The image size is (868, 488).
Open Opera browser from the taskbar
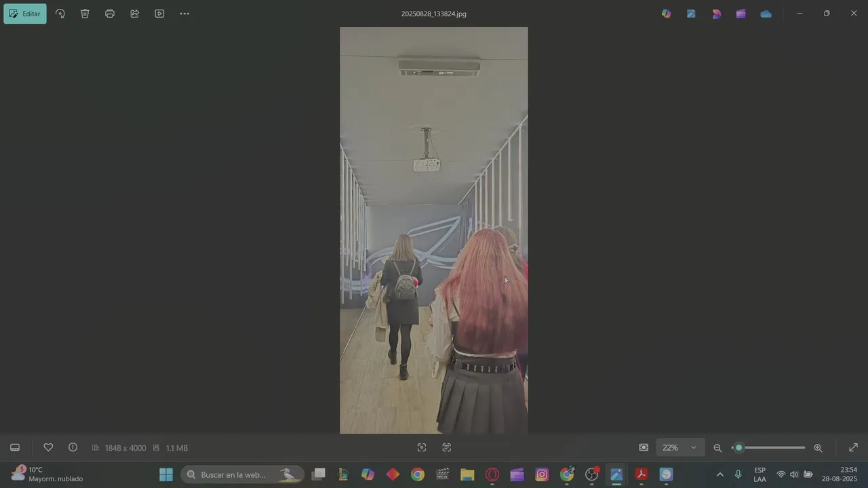click(x=492, y=474)
